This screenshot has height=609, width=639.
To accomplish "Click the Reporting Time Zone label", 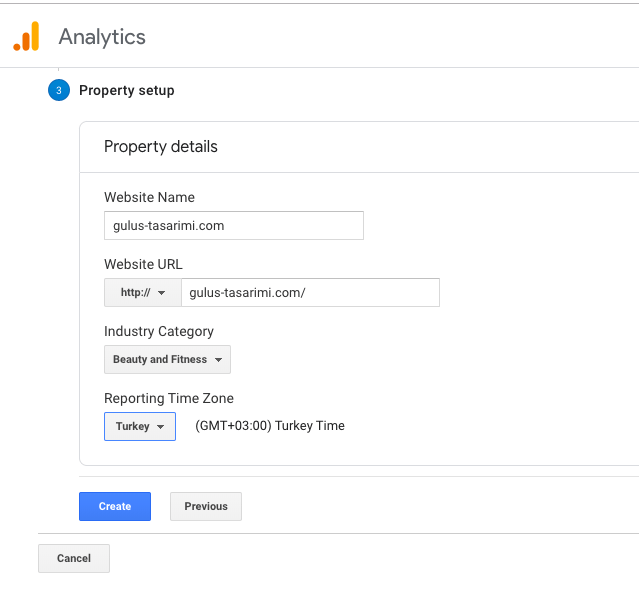I will click(169, 398).
